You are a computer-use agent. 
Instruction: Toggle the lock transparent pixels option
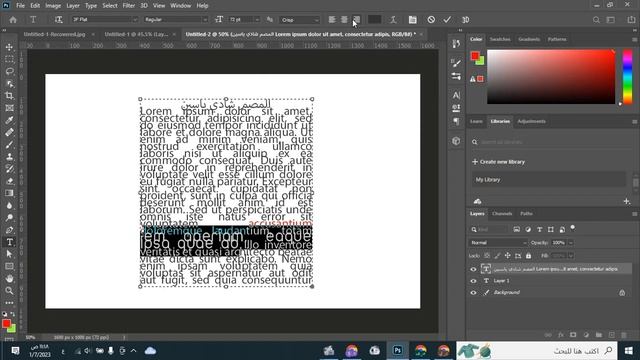pos(487,256)
